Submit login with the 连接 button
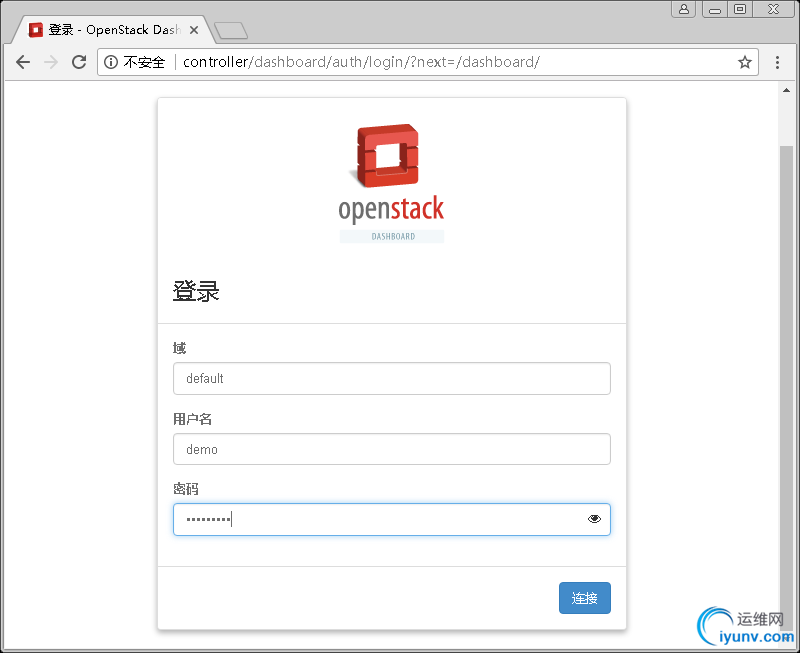This screenshot has height=653, width=800. click(585, 598)
